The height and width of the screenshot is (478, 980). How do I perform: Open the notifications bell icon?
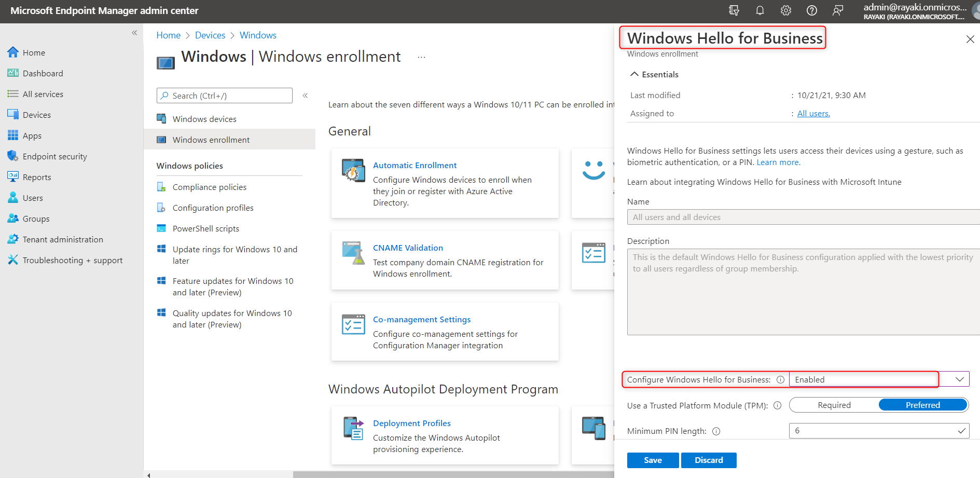(760, 10)
